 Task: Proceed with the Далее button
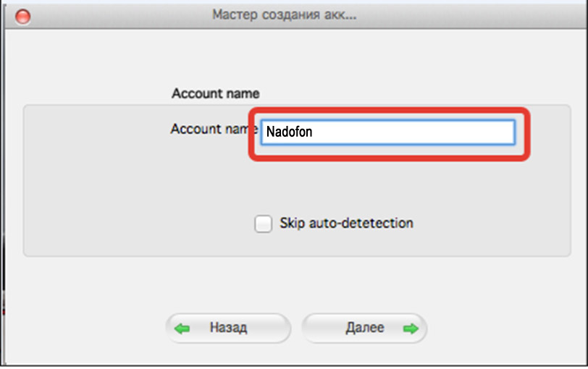364,328
